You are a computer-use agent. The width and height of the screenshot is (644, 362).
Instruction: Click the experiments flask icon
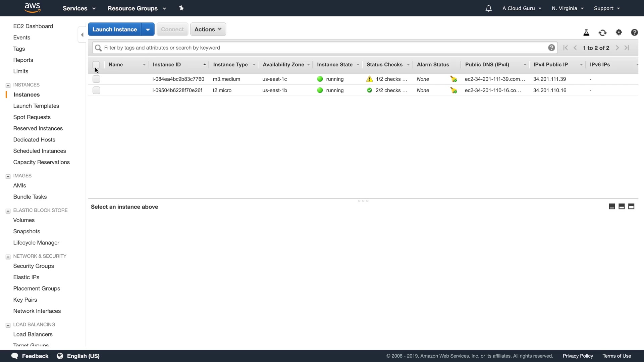pyautogui.click(x=586, y=33)
